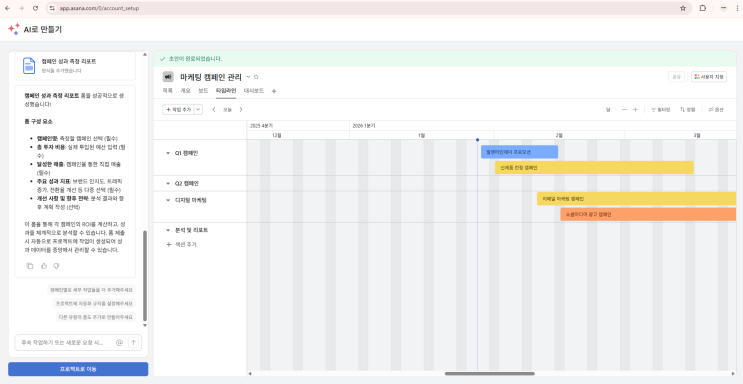
Task: Add a new view tab with plus icon
Action: pyautogui.click(x=273, y=91)
